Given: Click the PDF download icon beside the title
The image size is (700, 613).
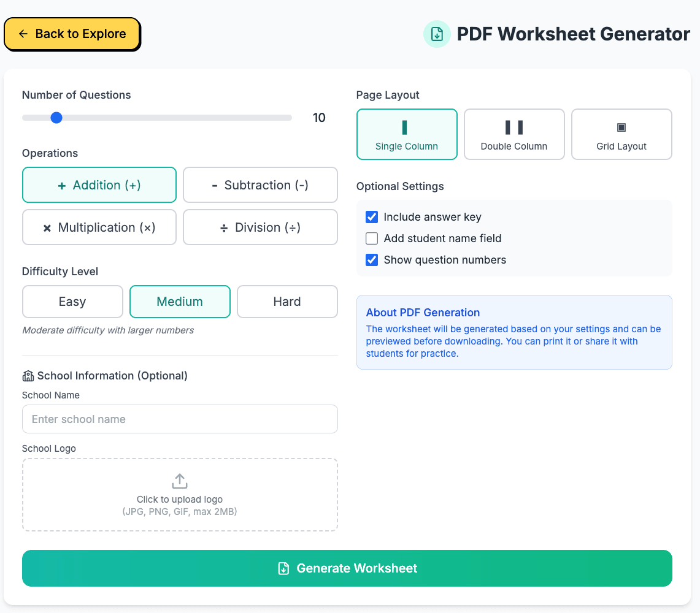Looking at the screenshot, I should [x=437, y=34].
